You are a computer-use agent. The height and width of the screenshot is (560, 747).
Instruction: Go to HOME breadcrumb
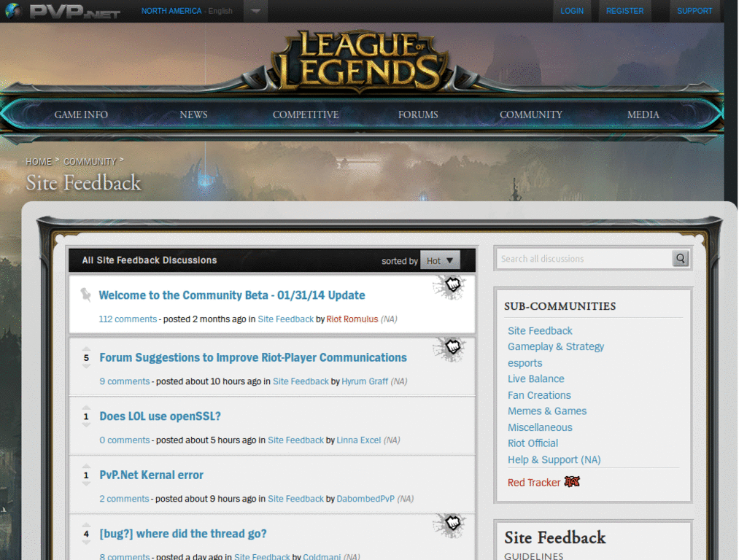(x=39, y=162)
